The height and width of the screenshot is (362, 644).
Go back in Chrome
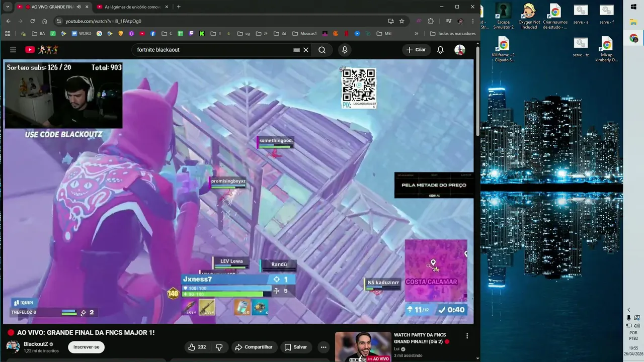(8, 21)
